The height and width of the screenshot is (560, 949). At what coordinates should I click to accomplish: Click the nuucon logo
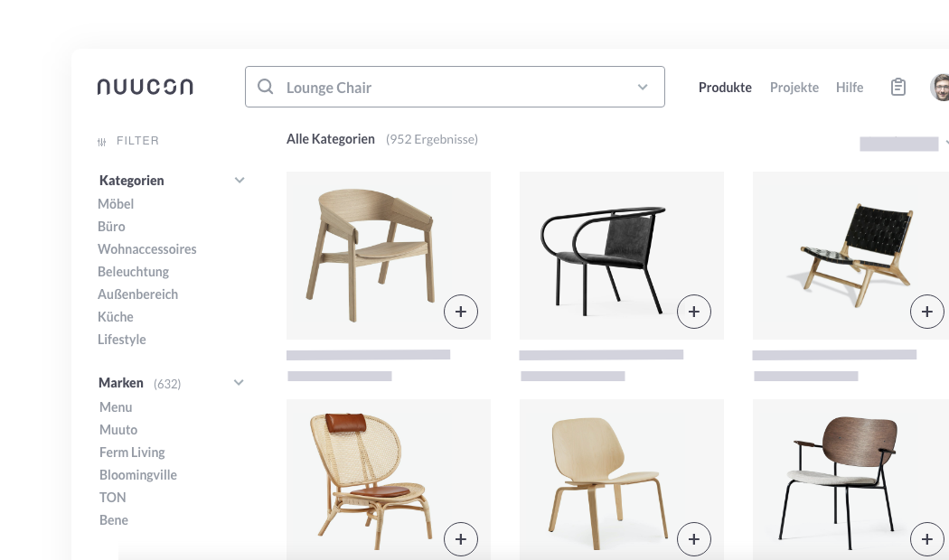pyautogui.click(x=146, y=87)
